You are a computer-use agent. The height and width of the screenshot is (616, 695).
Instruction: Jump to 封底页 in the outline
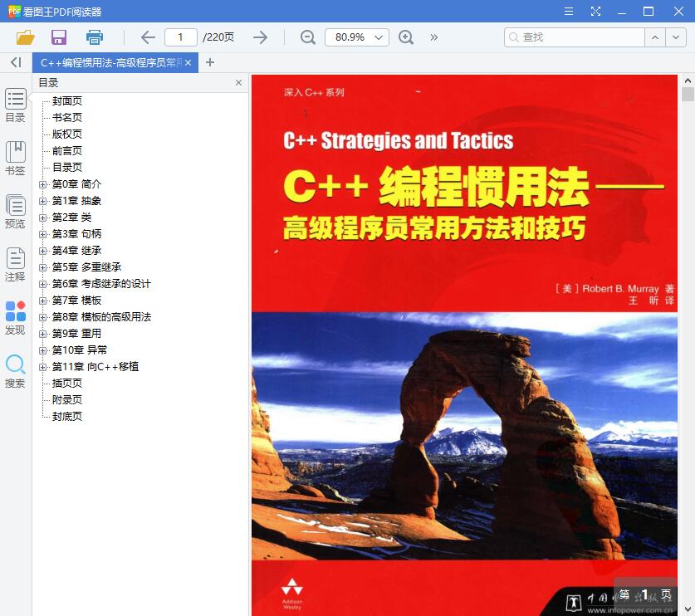tap(67, 416)
